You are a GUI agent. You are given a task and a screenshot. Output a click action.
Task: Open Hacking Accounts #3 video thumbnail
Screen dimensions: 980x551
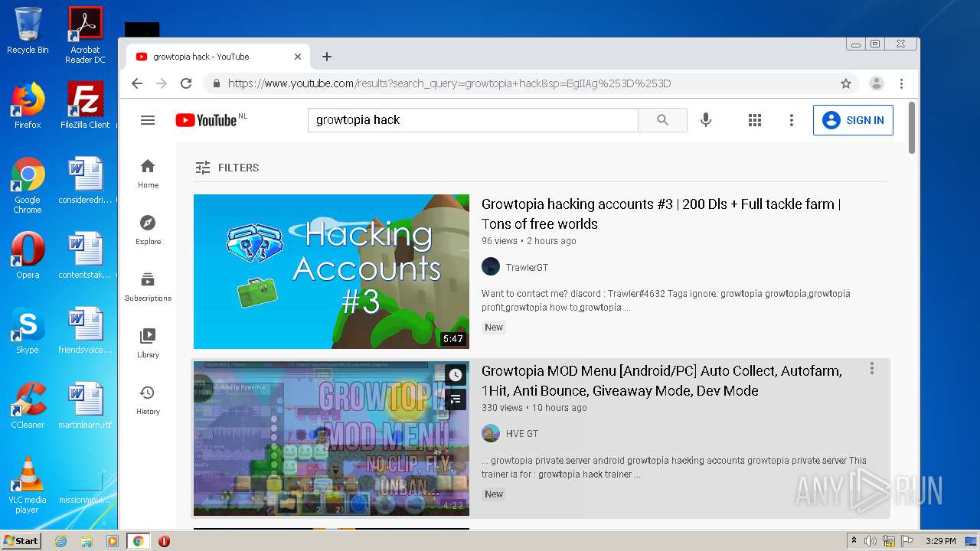(x=332, y=272)
